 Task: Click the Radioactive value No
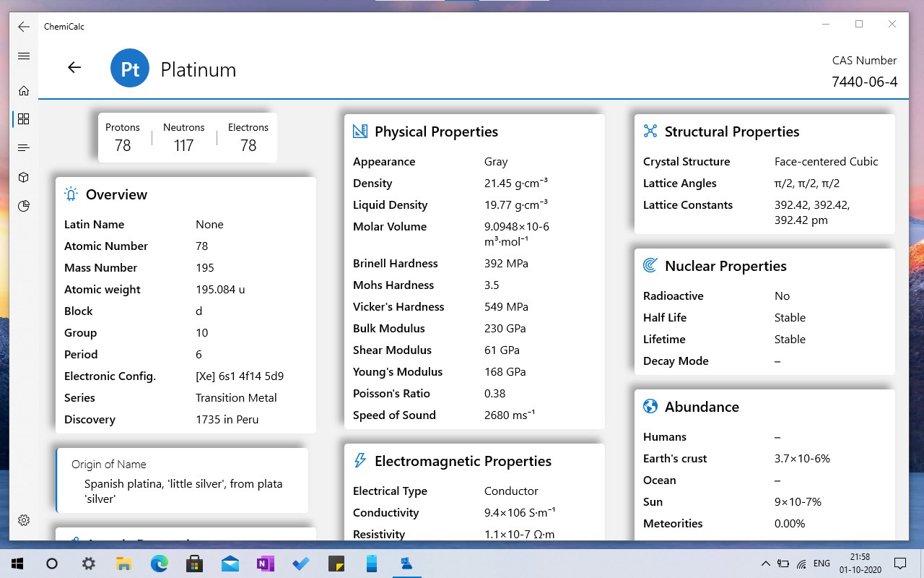pos(782,296)
